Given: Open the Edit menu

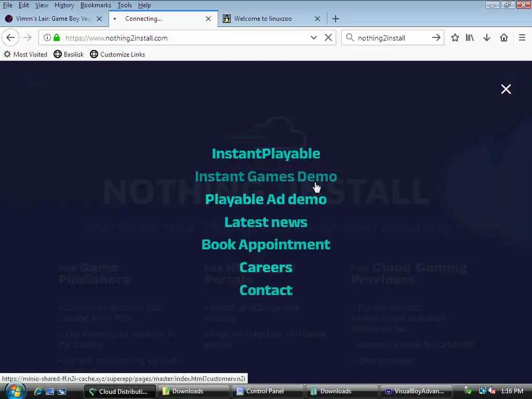Looking at the screenshot, I should (23, 5).
